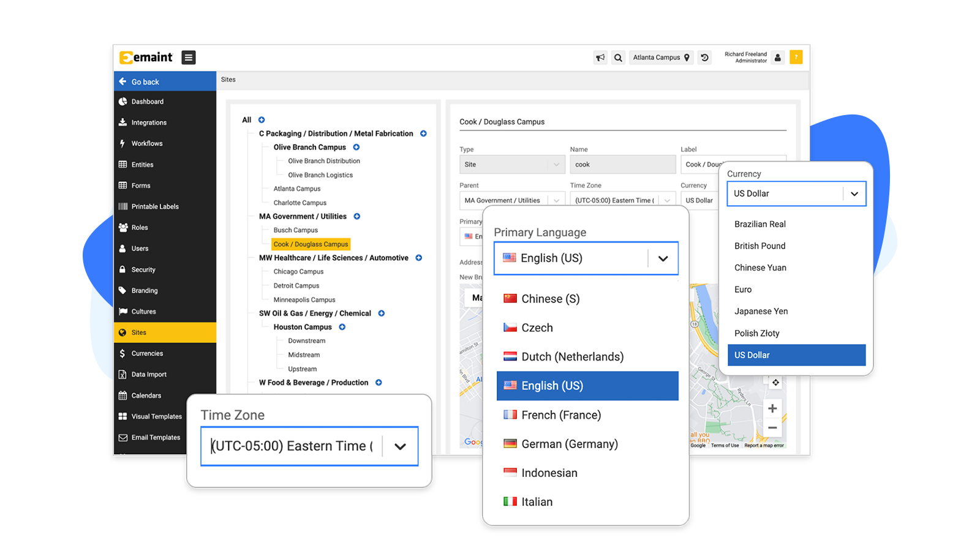Select Detroit Campus in the site tree
This screenshot has width=980, height=551.
pyautogui.click(x=296, y=286)
